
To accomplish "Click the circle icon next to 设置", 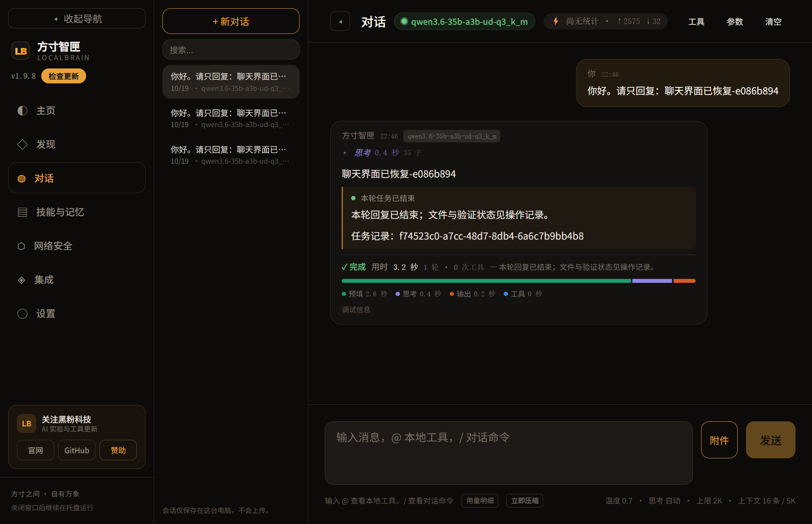I will click(22, 314).
